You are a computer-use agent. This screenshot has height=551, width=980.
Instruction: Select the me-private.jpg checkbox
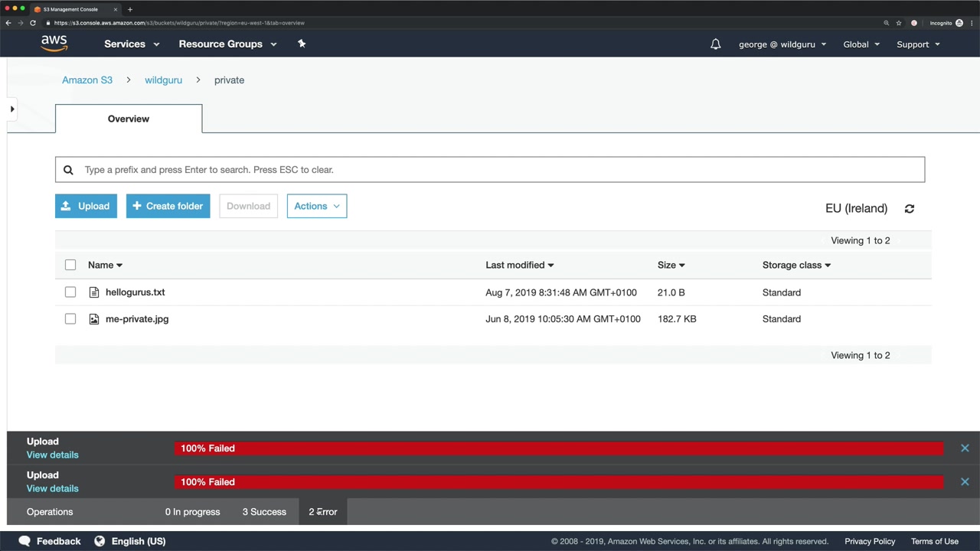[70, 319]
